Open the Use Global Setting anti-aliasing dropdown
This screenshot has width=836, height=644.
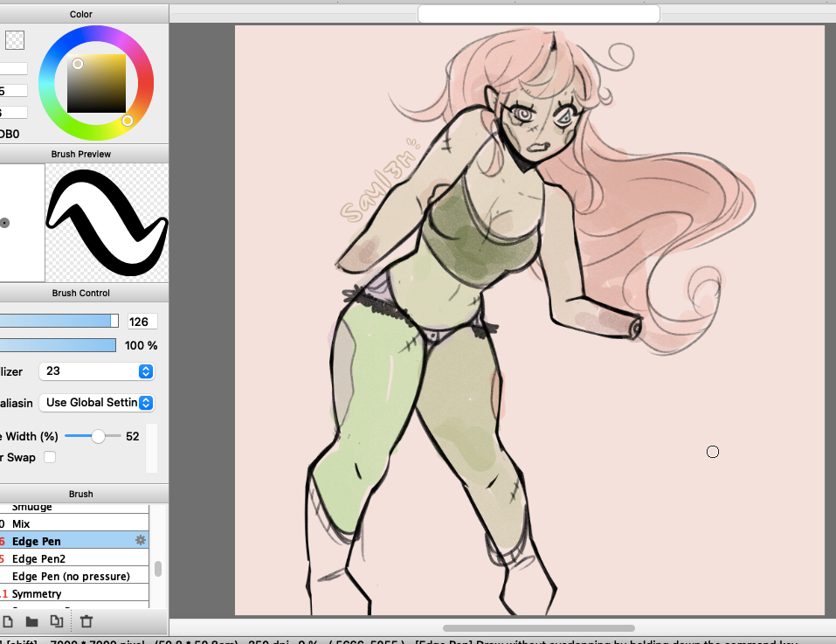click(98, 403)
